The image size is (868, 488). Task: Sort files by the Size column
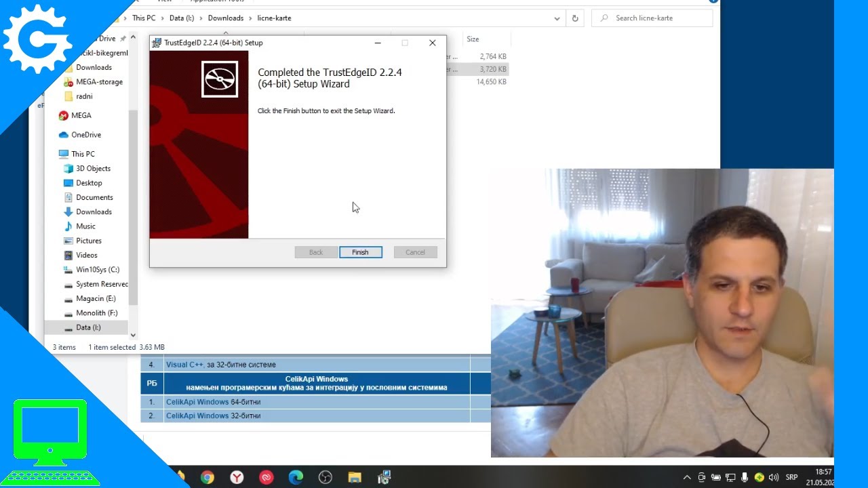point(473,39)
